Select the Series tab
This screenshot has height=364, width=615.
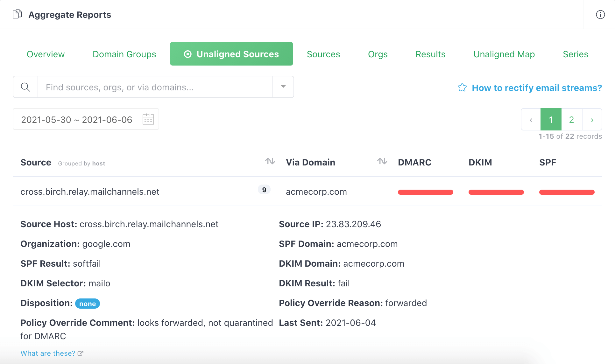click(575, 54)
